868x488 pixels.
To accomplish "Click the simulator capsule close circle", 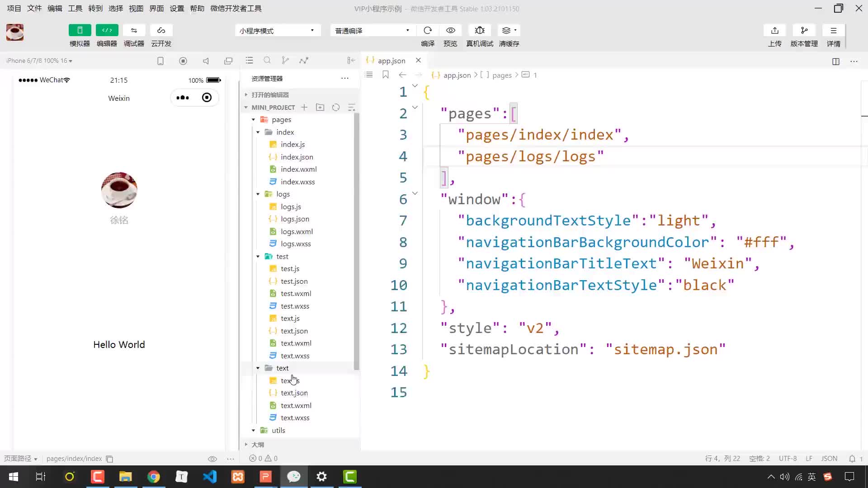I will coord(207,98).
